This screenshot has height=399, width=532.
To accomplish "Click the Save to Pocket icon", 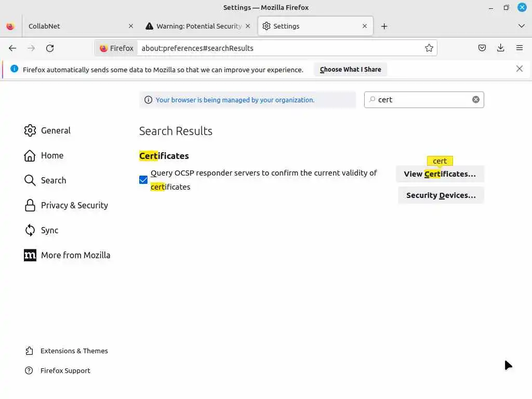I will click(x=482, y=48).
